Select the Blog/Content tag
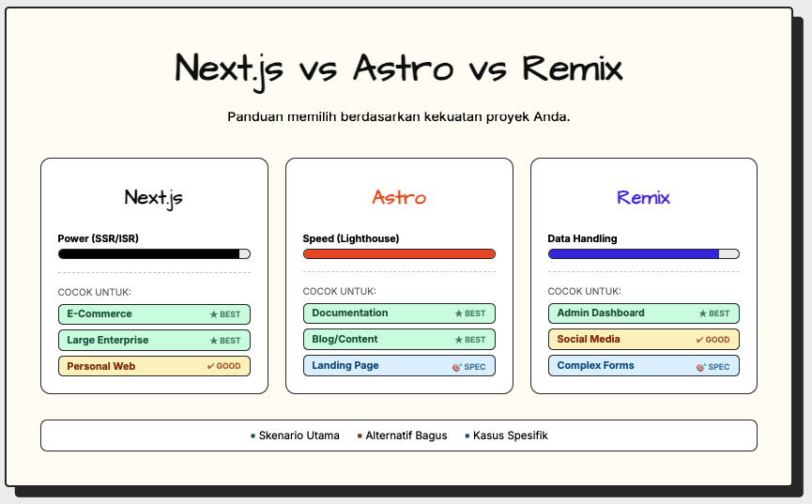The image size is (812, 504). coord(399,339)
